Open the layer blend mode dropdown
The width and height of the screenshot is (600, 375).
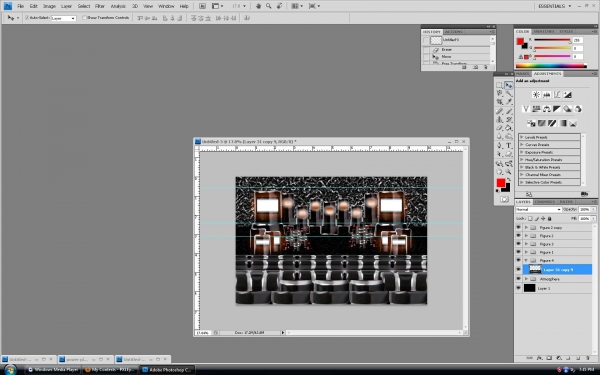point(538,210)
